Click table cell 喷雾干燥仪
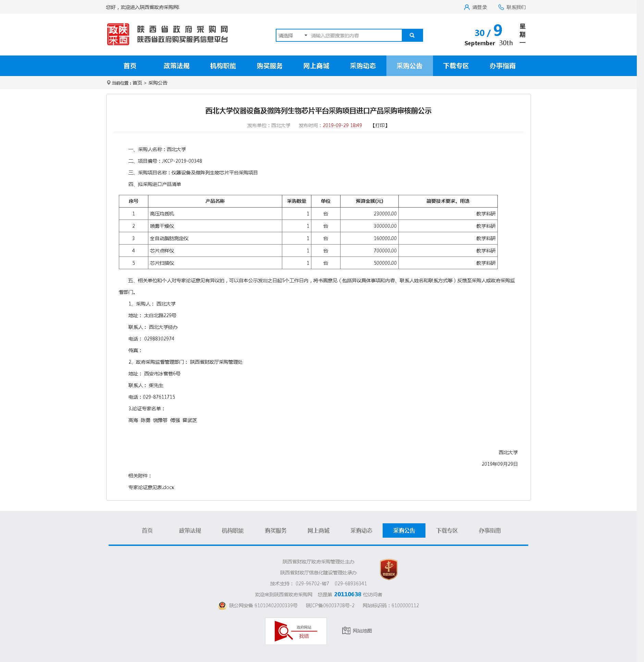This screenshot has height=662, width=644. [x=215, y=226]
